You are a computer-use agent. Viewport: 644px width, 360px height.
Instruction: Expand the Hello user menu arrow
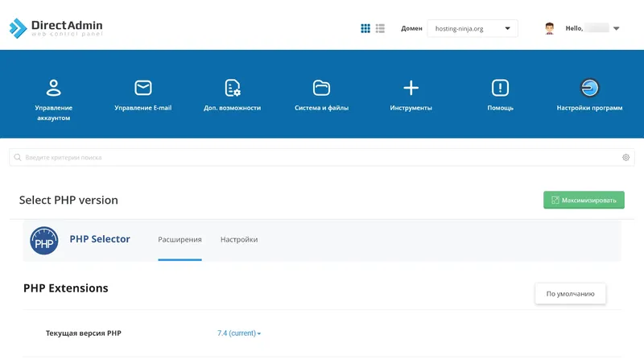click(616, 28)
